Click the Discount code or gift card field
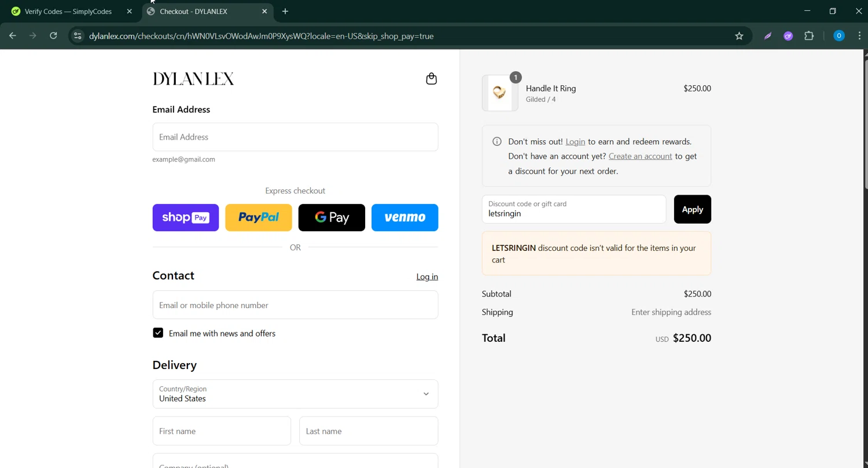 coord(574,209)
